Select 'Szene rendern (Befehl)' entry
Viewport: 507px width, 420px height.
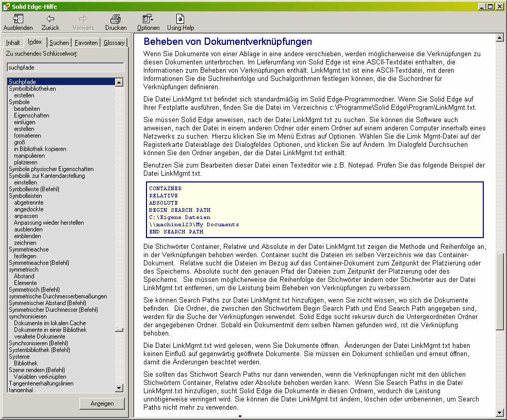tap(37, 370)
